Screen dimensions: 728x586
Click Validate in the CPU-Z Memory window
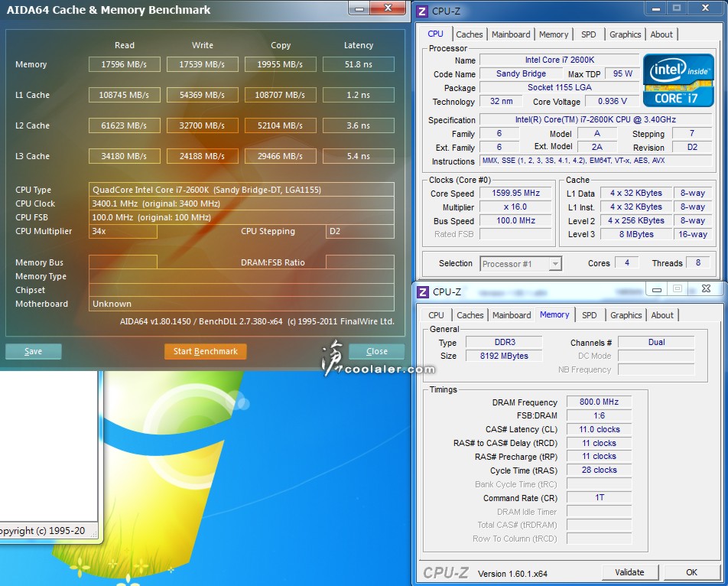click(x=629, y=572)
